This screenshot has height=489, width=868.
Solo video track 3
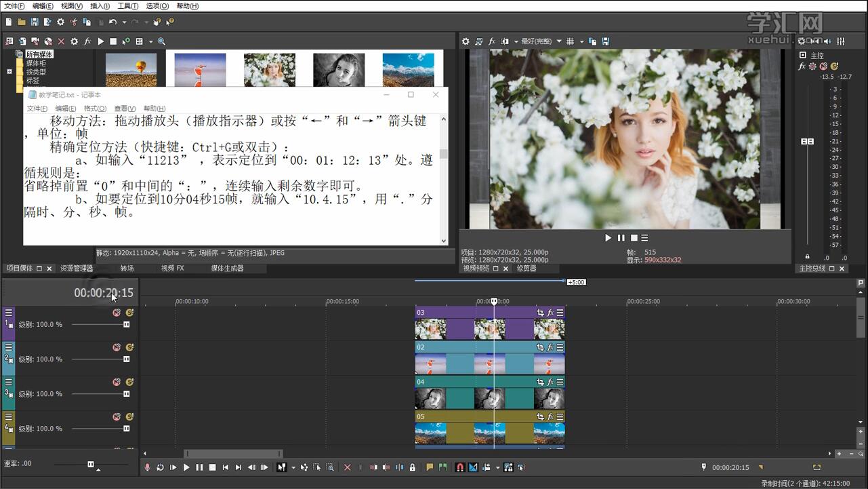coord(129,382)
